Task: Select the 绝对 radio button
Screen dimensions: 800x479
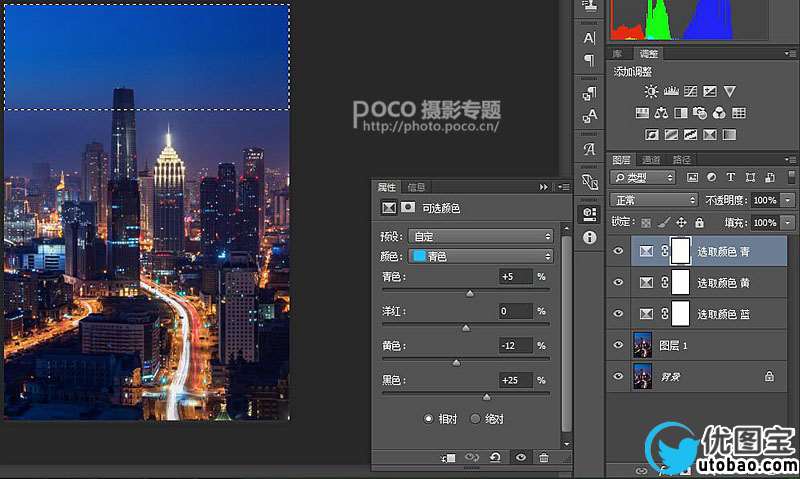Action: tap(475, 418)
